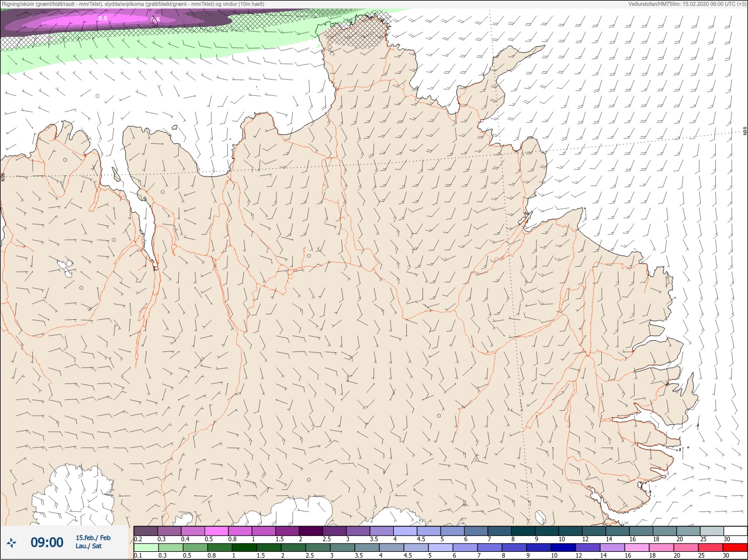
Task: Select the white 30 swatch in snow scale
Action: [x=735, y=531]
